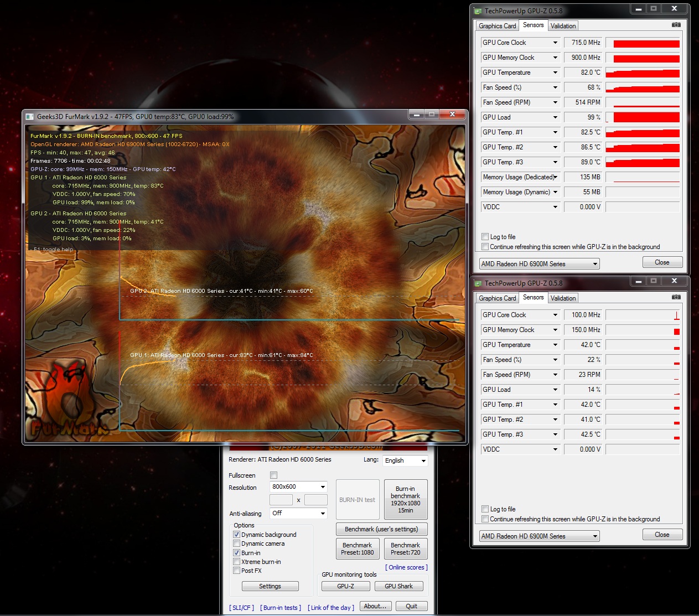The image size is (699, 616).
Task: Click the FurMark app icon in render window title bar
Action: (x=29, y=116)
